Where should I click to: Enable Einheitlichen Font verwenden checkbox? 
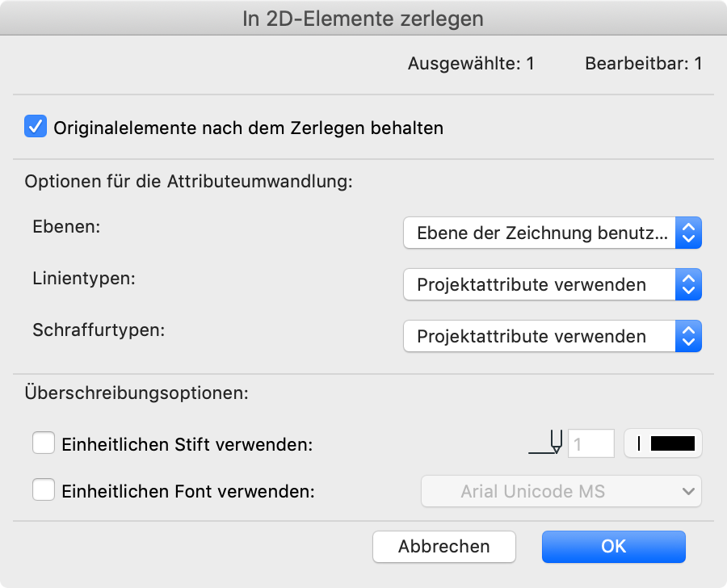tap(43, 490)
